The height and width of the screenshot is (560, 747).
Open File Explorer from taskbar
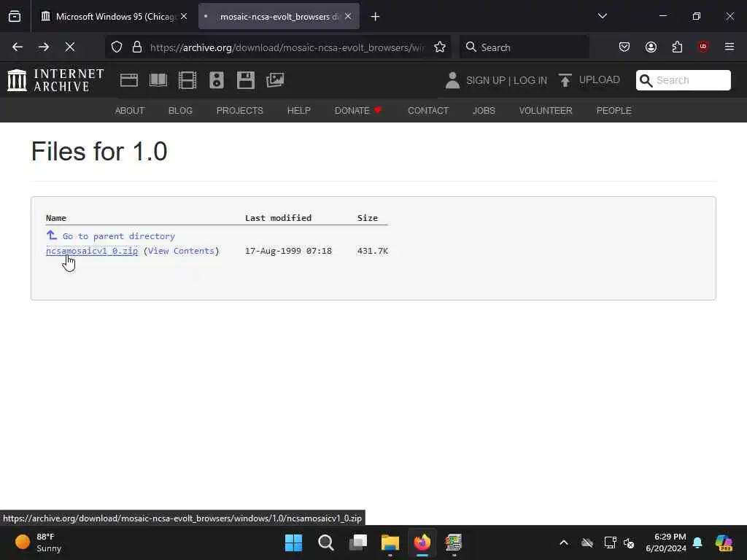390,542
